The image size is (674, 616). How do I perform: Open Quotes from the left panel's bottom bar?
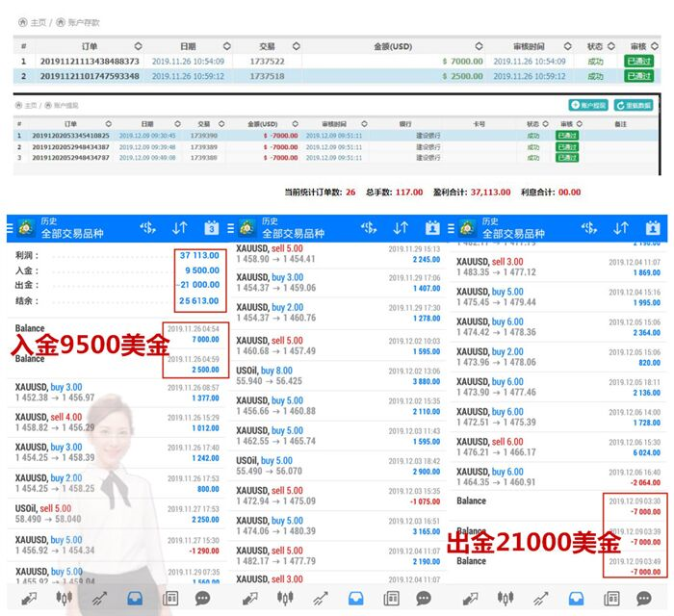(x=29, y=599)
